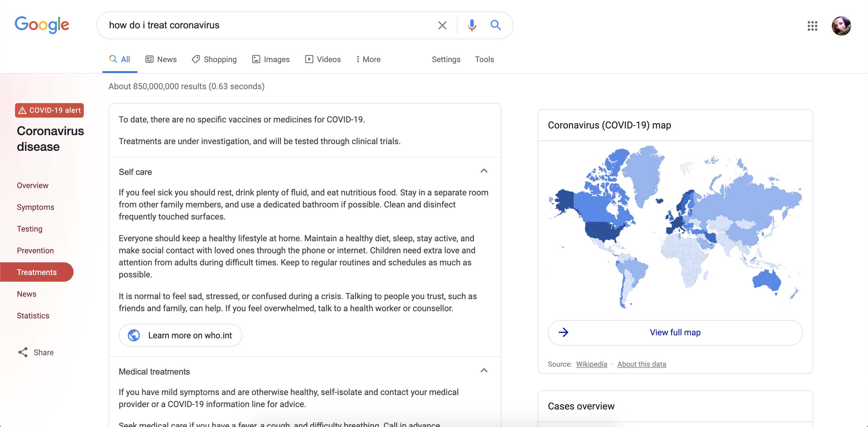Open the Google apps grid

(813, 26)
